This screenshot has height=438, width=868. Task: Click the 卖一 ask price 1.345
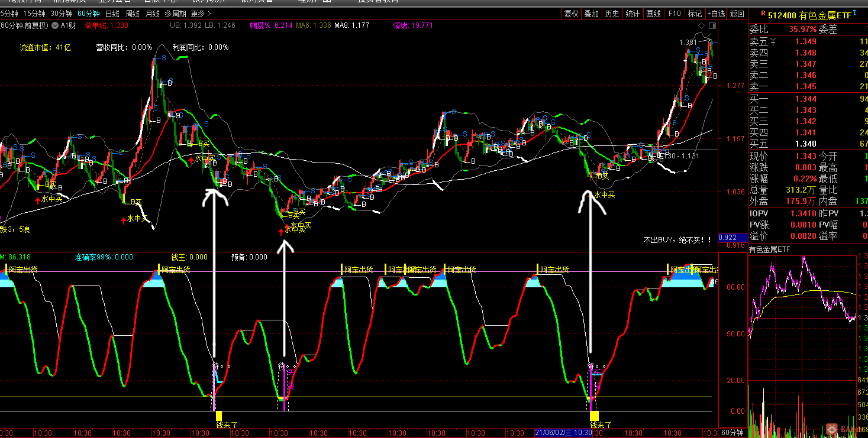tap(806, 87)
